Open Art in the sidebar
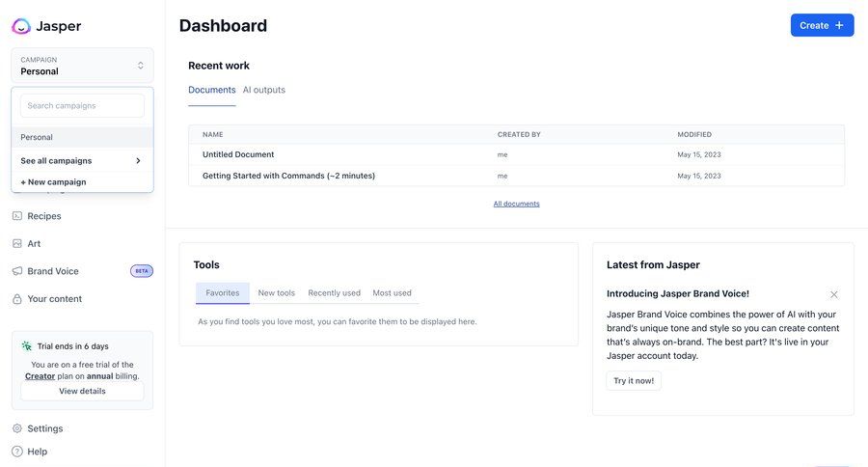 34,244
